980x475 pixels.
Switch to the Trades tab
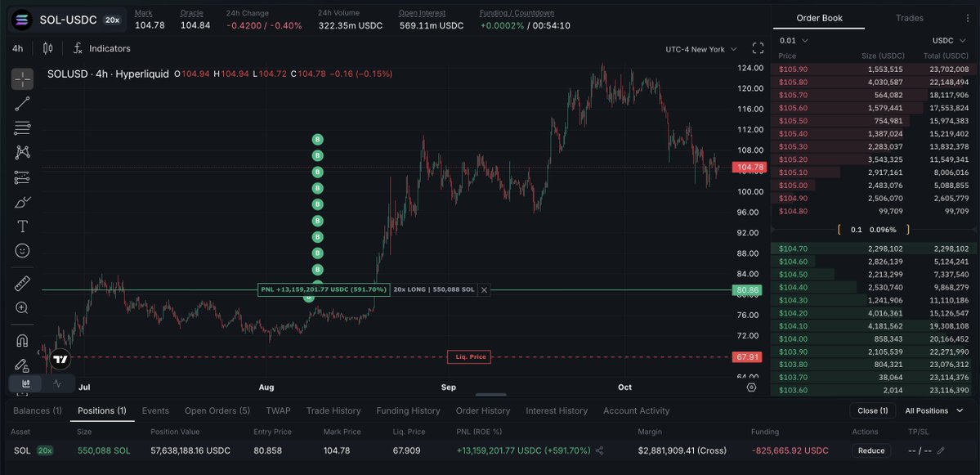point(910,18)
